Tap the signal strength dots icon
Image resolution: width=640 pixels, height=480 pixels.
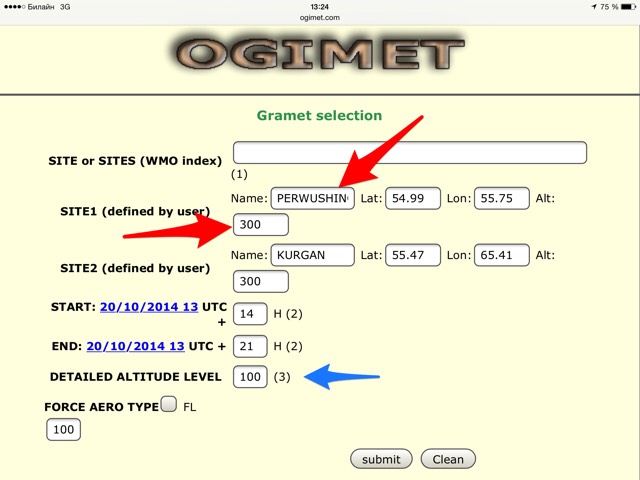click(14, 7)
